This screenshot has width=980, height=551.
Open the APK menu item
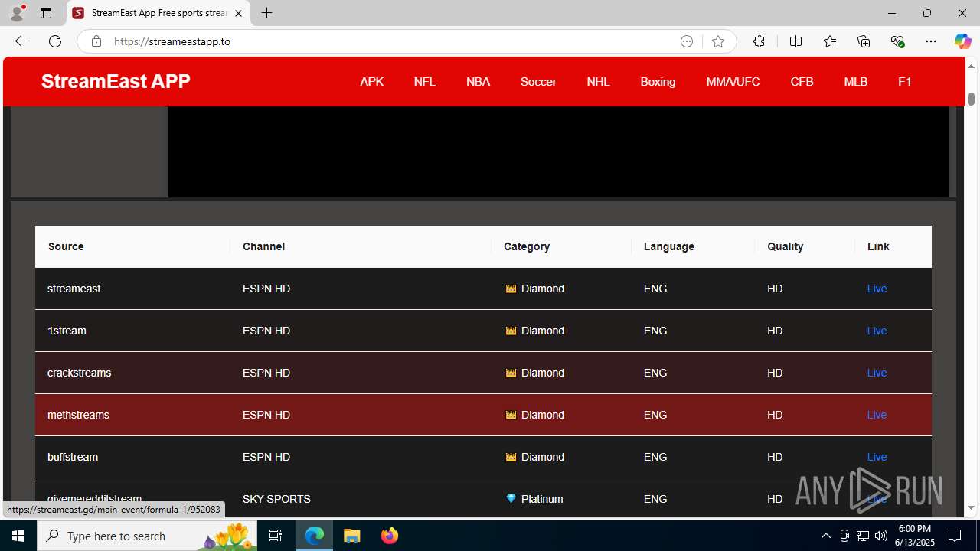coord(371,81)
